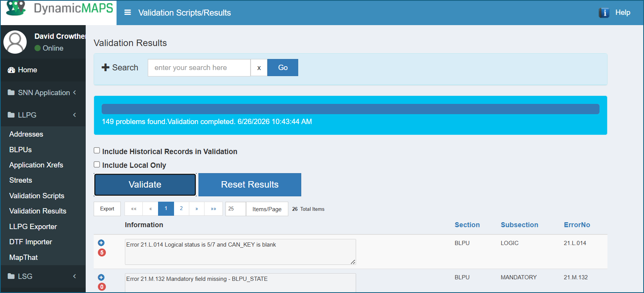This screenshot has height=293, width=644.
Task: Click the Reset Results button
Action: click(250, 185)
